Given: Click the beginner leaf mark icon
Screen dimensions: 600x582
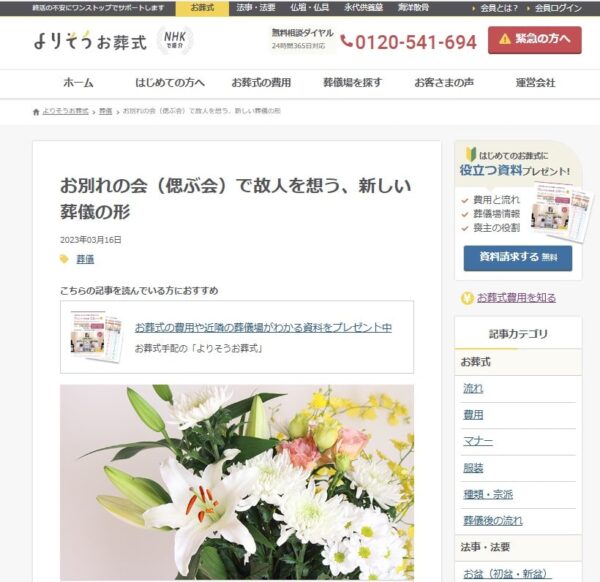Looking at the screenshot, I should coord(471,154).
